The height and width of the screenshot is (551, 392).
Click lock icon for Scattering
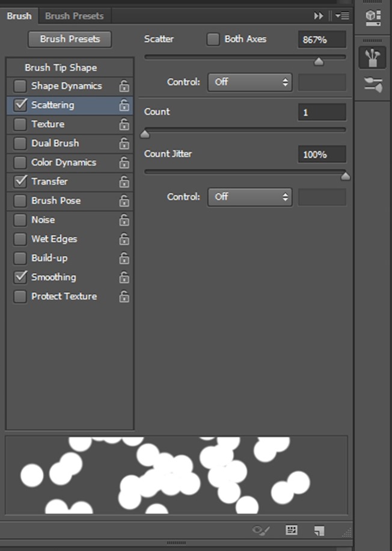(x=124, y=105)
